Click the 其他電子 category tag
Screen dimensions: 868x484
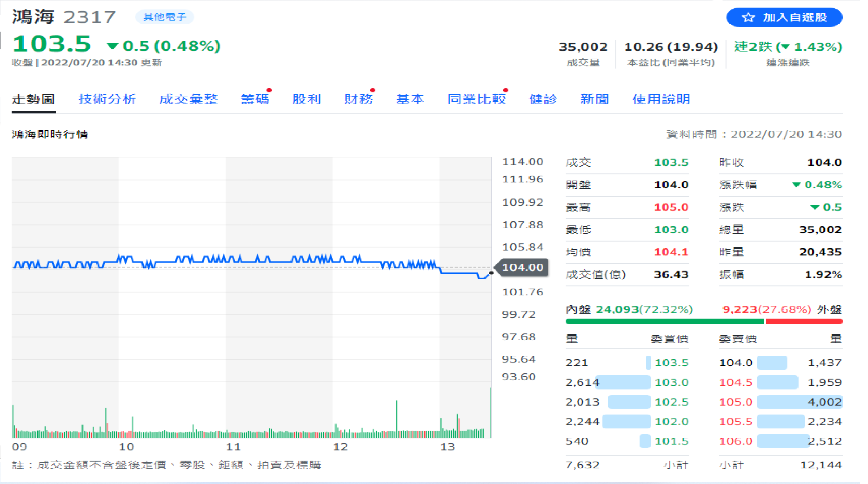click(164, 17)
